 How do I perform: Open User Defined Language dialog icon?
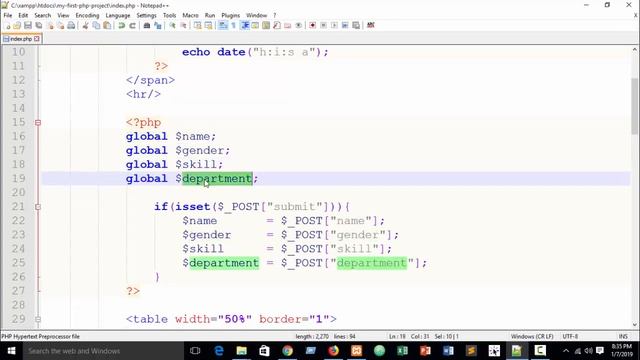click(255, 25)
